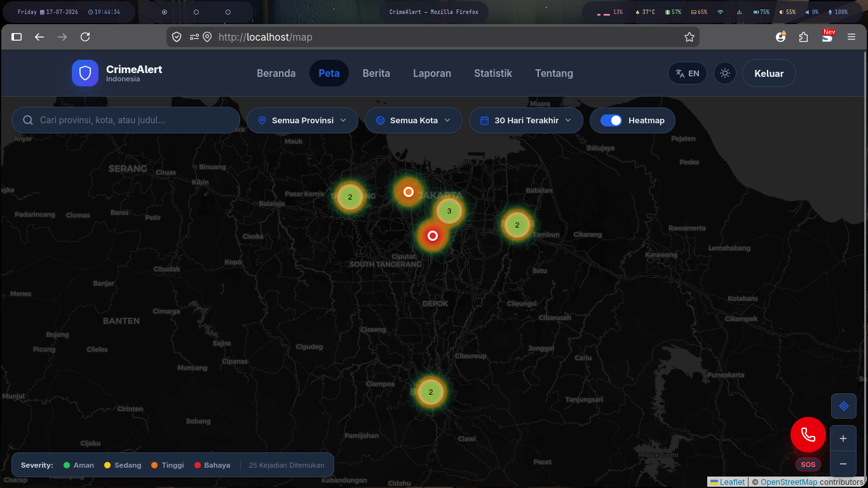Click the Keluar logout button
868x488 pixels.
[x=769, y=73]
